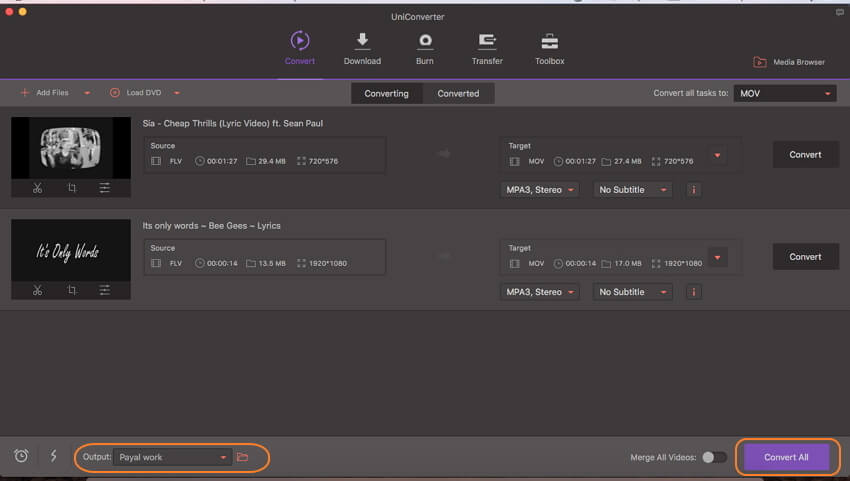Viewport: 850px width, 481px height.
Task: Open effects settings for Sia Cheap Thrills video
Action: tap(105, 188)
